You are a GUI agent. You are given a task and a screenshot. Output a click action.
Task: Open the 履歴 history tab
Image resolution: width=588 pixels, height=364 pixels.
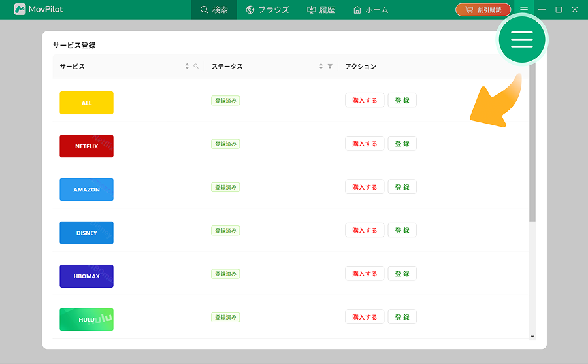[x=321, y=10]
